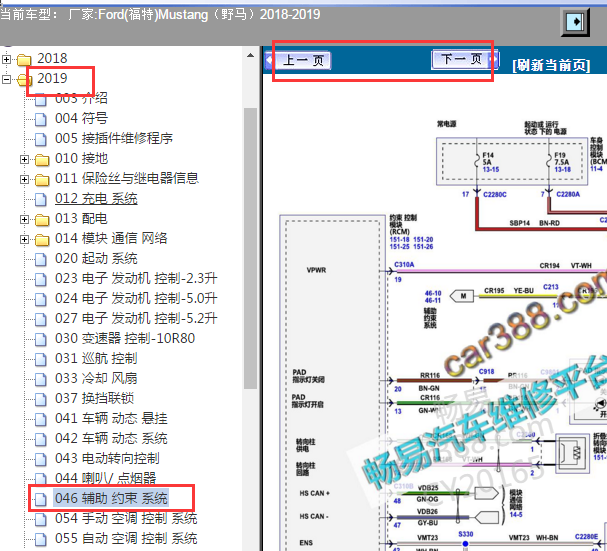Click document icon beside 004 符号
Screen dimensions: 607x551
(x=41, y=119)
